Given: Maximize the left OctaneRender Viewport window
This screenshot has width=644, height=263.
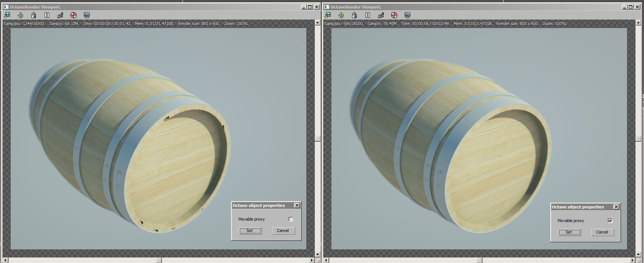Looking at the screenshot, I should click(310, 7).
